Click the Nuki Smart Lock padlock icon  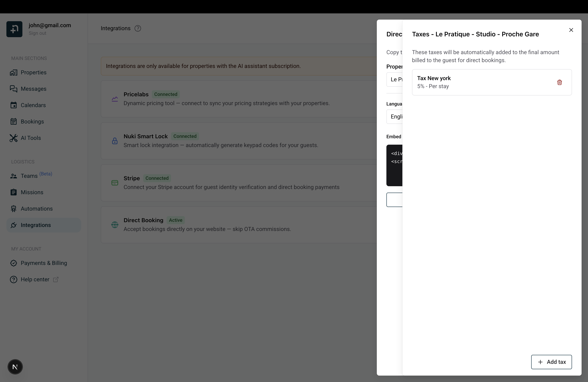(115, 141)
